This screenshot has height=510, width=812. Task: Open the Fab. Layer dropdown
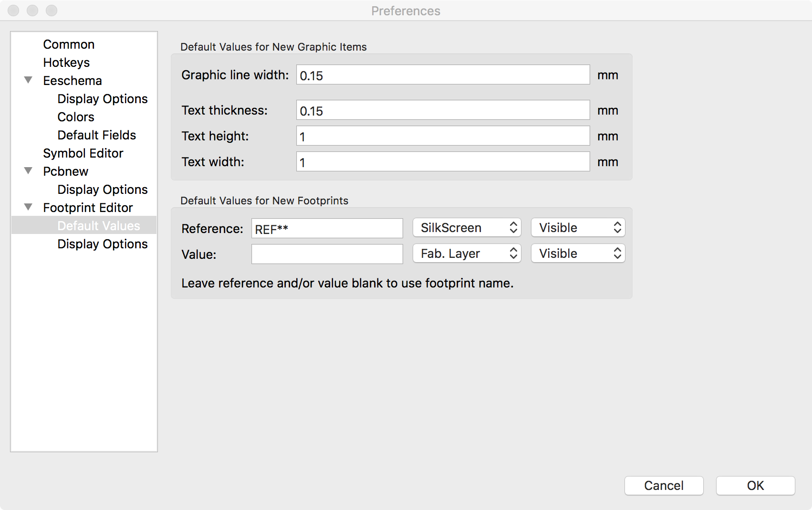[467, 254]
